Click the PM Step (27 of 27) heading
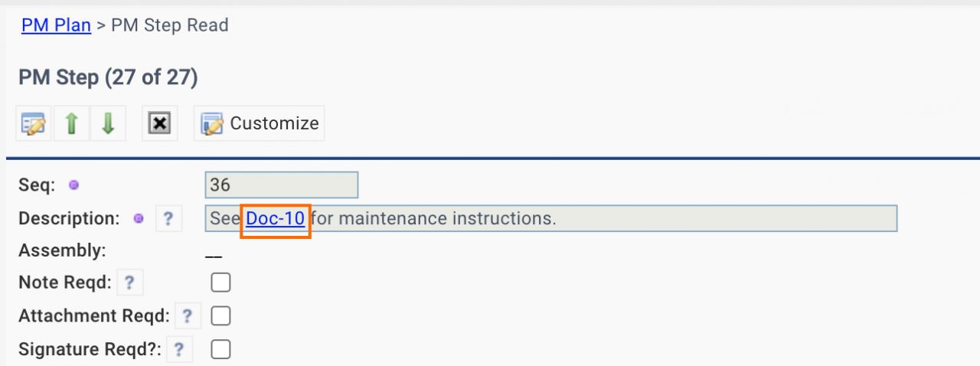 point(108,77)
